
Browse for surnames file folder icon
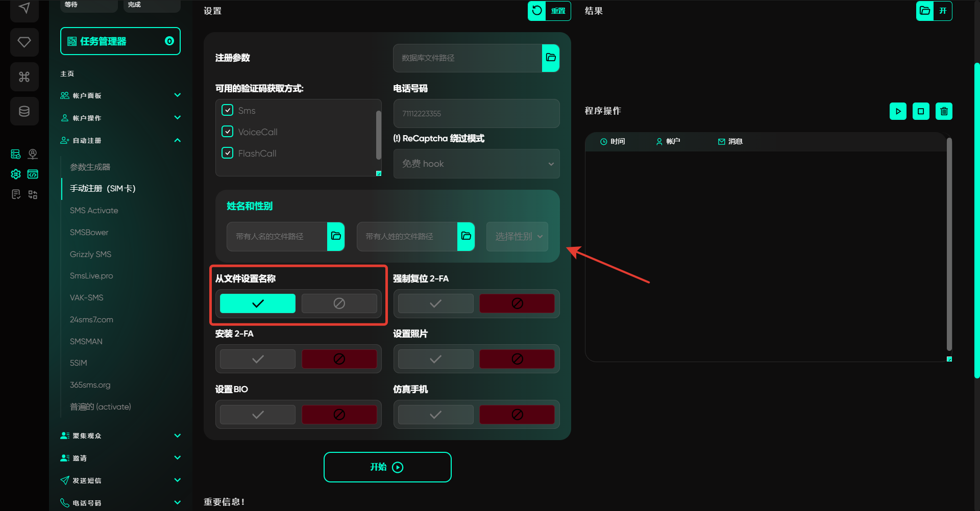coord(466,236)
